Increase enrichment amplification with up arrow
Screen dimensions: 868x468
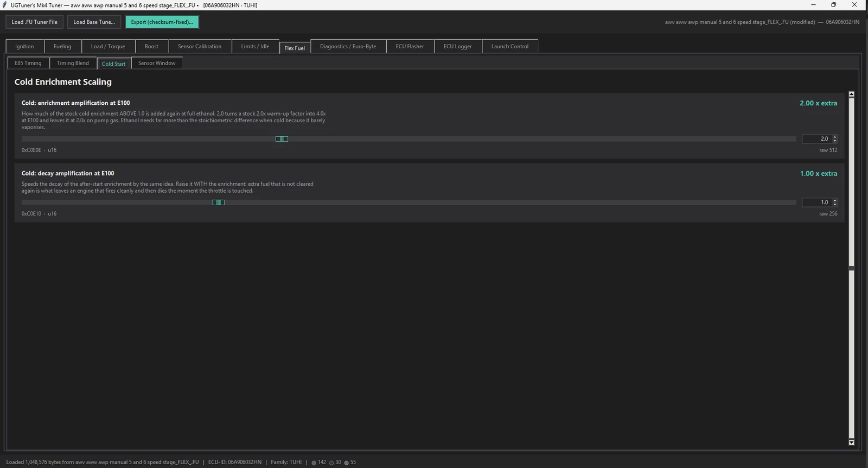tap(835, 137)
